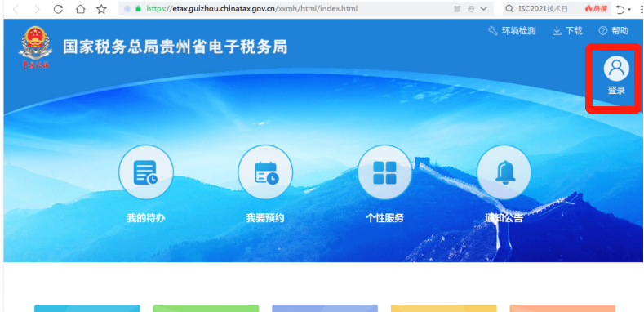Expand the address bar dropdown chevron
The image size is (644, 312).
point(483,9)
